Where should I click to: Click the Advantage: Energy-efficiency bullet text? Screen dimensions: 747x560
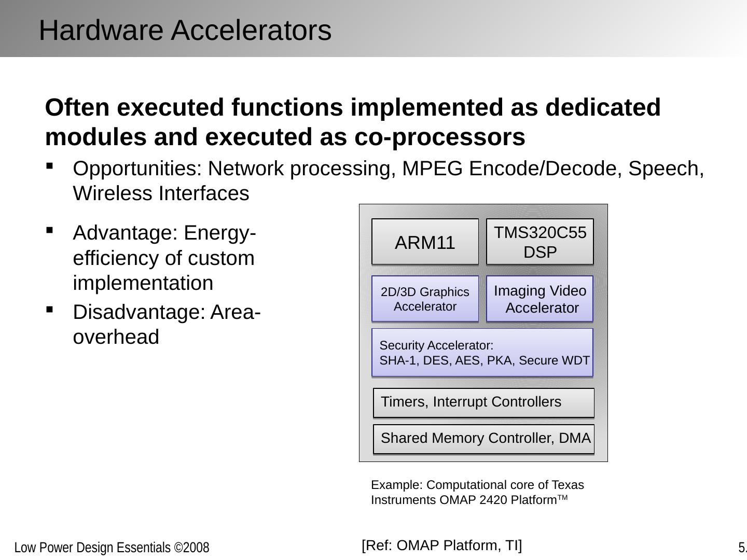pos(164,258)
